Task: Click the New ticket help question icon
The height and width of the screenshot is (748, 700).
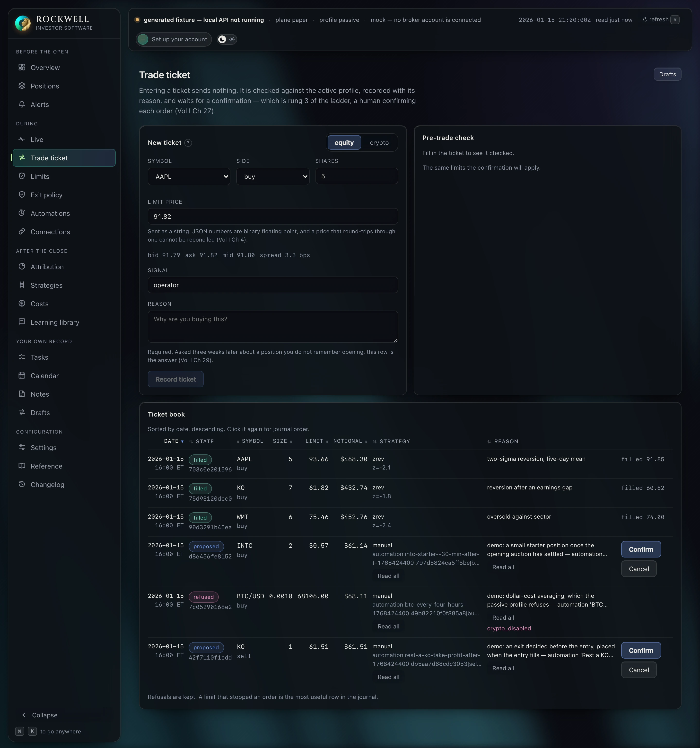Action: click(188, 143)
